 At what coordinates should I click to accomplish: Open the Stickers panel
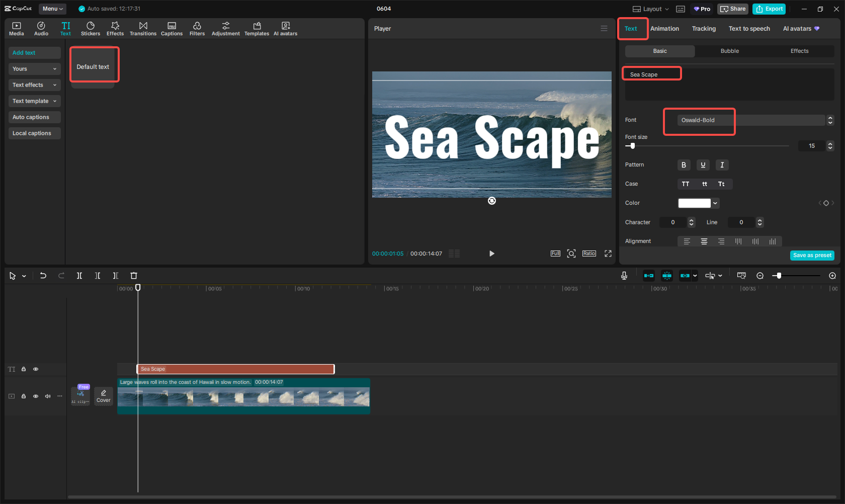click(91, 29)
